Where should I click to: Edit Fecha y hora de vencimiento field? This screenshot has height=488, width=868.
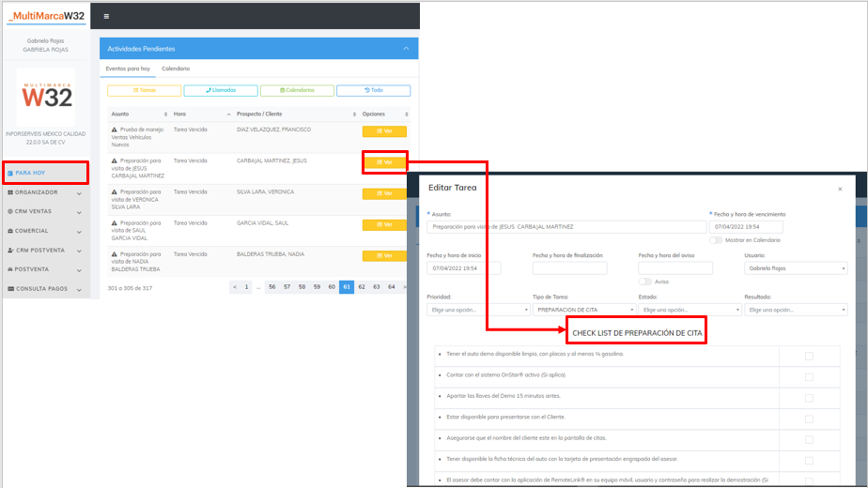pos(746,227)
